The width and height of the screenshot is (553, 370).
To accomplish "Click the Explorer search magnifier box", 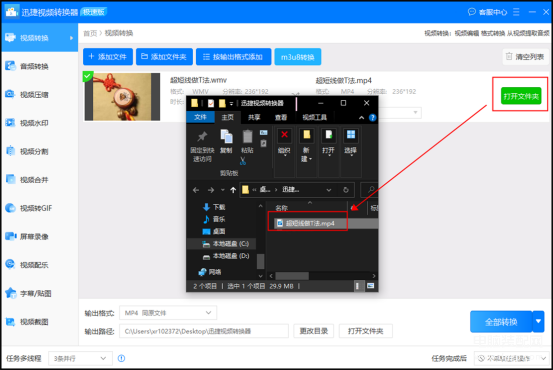I will 369,190.
